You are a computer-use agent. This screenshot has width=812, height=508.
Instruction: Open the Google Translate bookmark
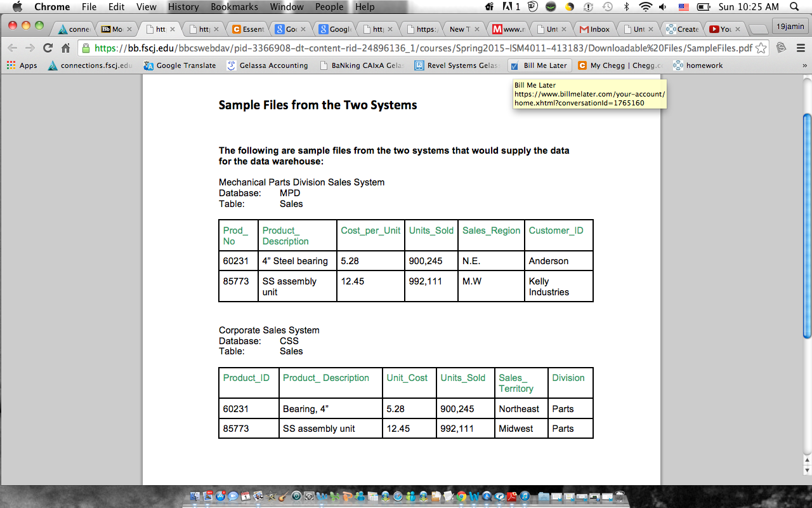click(x=180, y=65)
